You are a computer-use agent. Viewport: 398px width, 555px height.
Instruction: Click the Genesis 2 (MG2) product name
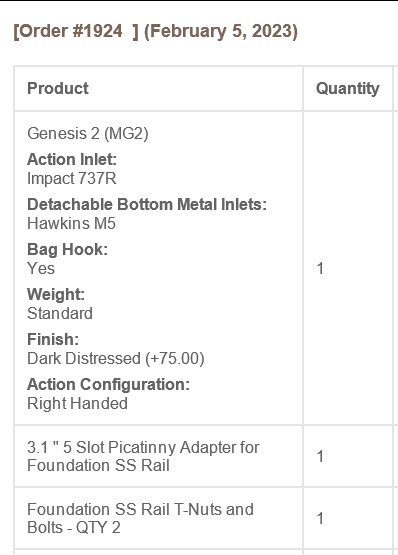click(88, 133)
